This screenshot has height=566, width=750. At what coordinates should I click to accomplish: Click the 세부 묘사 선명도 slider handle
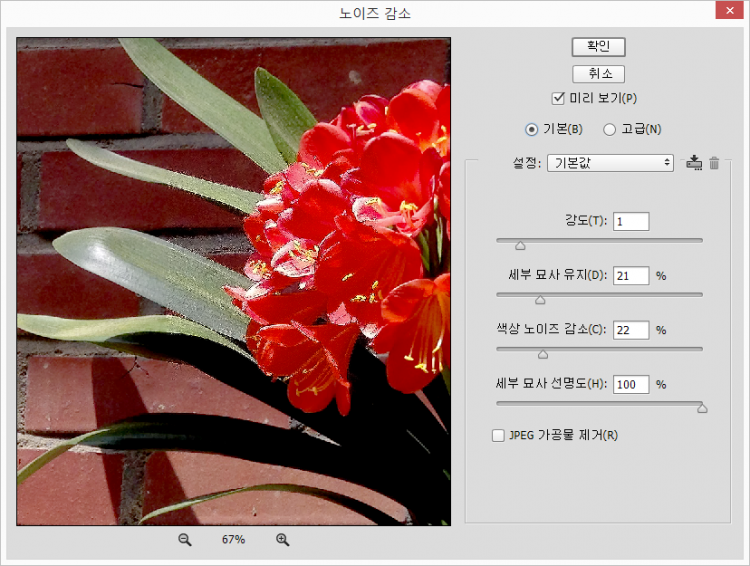(702, 407)
